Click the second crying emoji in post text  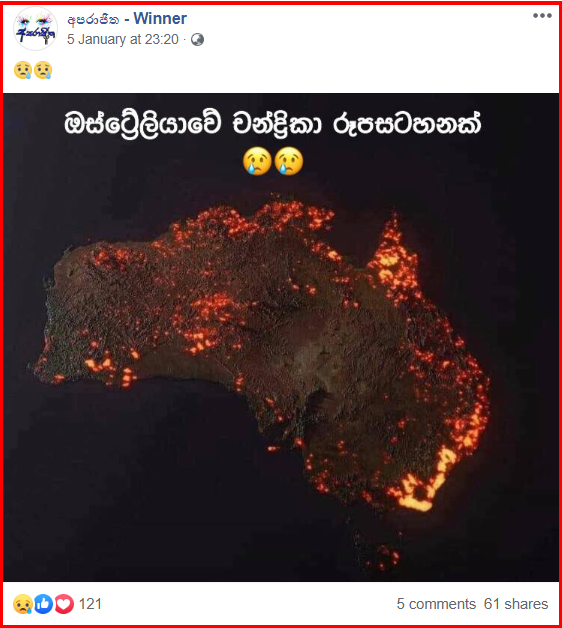click(43, 70)
